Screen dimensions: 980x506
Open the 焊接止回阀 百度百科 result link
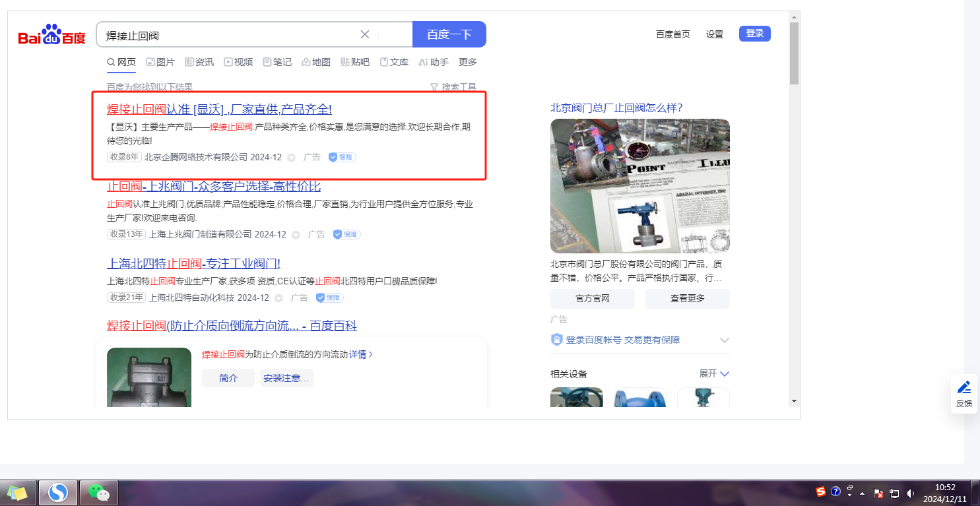(232, 326)
